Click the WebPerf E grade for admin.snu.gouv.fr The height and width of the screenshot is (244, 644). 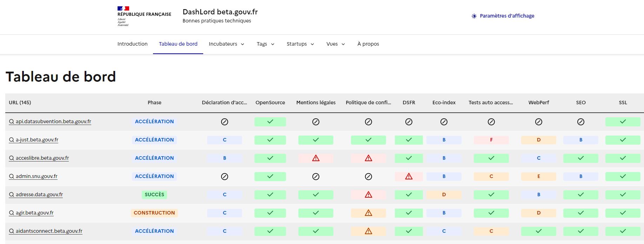pos(539,177)
